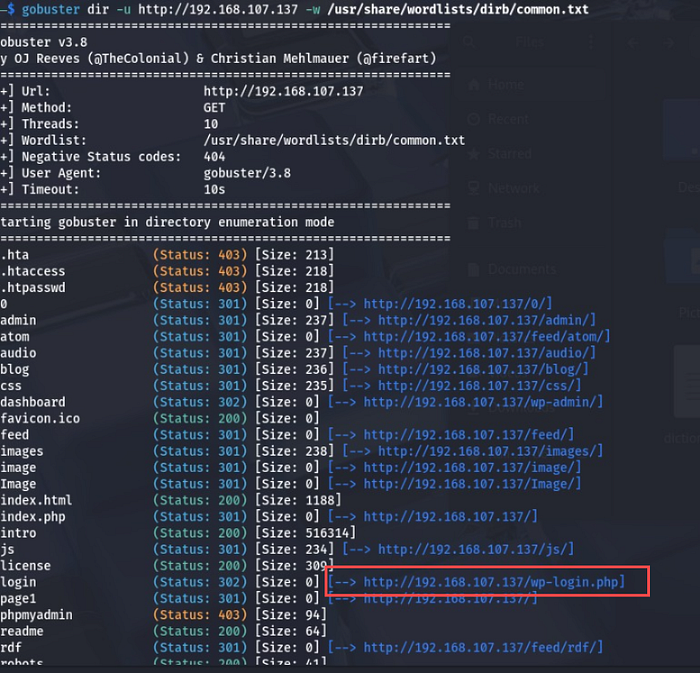Click the intro result name
The height and width of the screenshot is (673, 700).
click(x=18, y=533)
